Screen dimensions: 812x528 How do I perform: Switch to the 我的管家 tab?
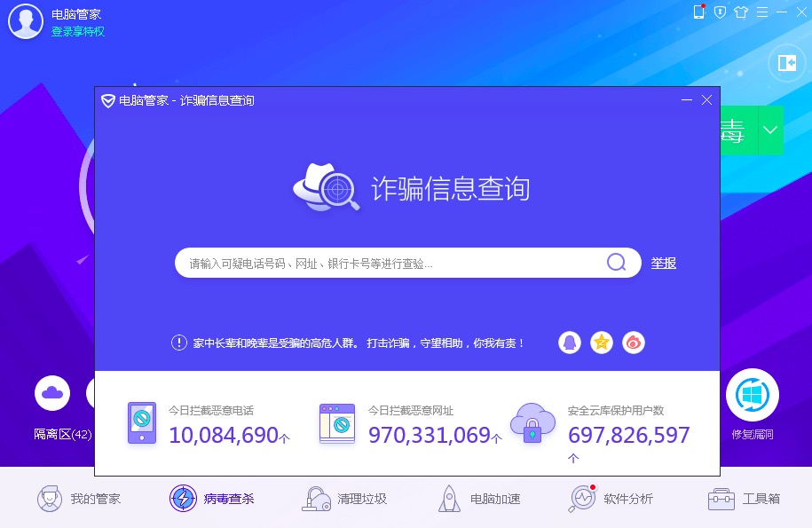(79, 499)
